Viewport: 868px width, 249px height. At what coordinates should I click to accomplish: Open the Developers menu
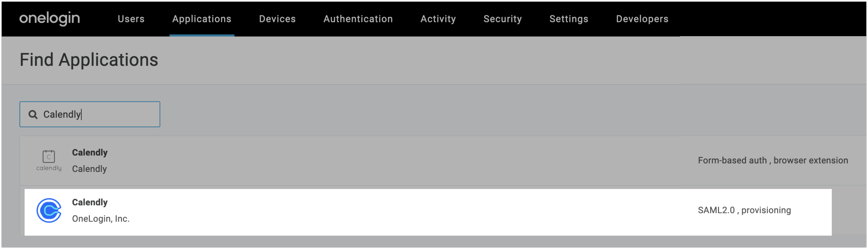coord(642,19)
